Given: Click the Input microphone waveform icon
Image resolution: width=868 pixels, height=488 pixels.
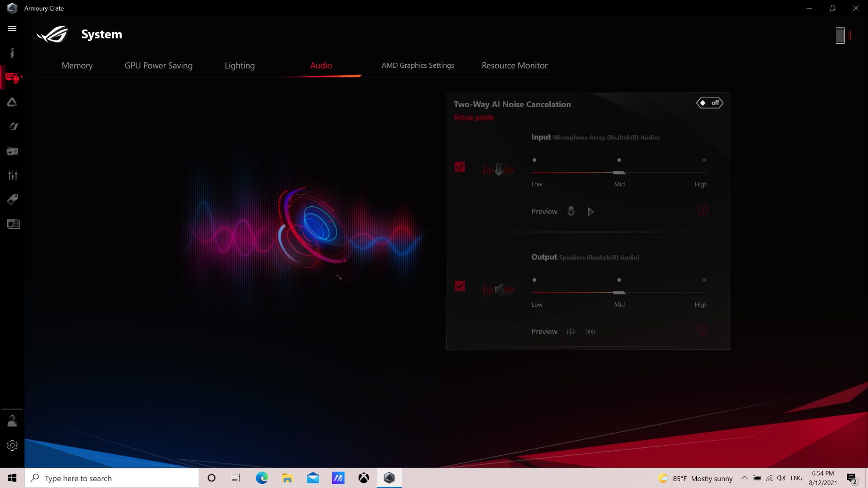Looking at the screenshot, I should [x=499, y=170].
